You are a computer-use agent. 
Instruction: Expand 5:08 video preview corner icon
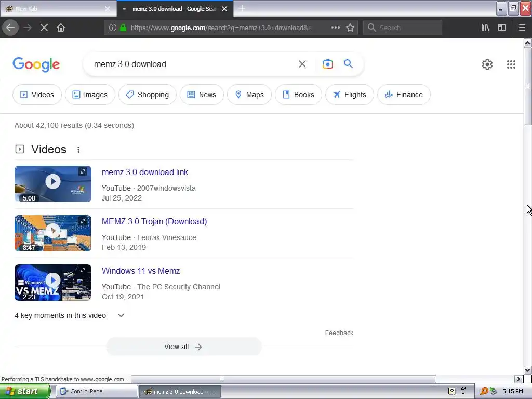pos(83,171)
